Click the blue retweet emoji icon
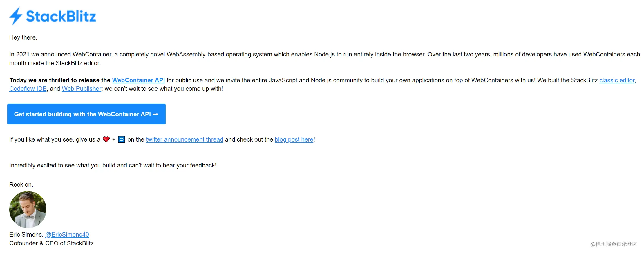 122,139
